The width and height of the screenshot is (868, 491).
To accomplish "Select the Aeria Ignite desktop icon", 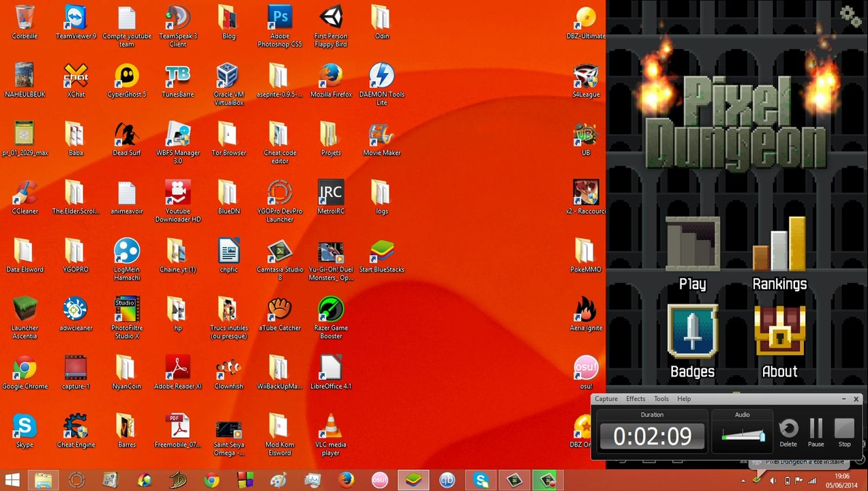I will click(586, 310).
